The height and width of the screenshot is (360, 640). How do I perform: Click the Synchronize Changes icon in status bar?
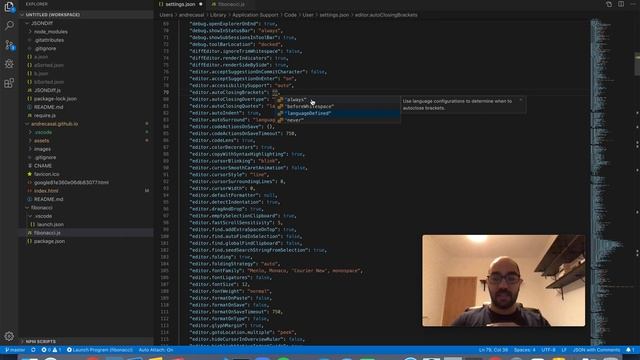tap(33, 350)
